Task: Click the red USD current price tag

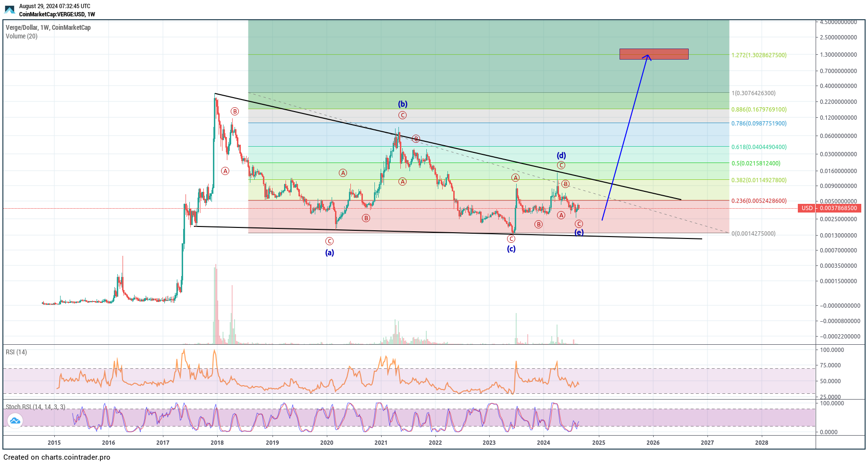Action: 830,208
